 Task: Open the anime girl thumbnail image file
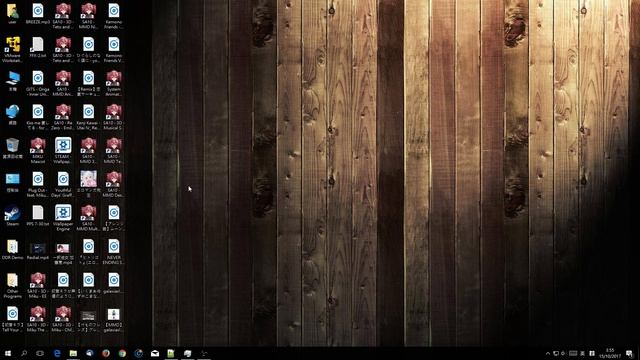coord(88,184)
